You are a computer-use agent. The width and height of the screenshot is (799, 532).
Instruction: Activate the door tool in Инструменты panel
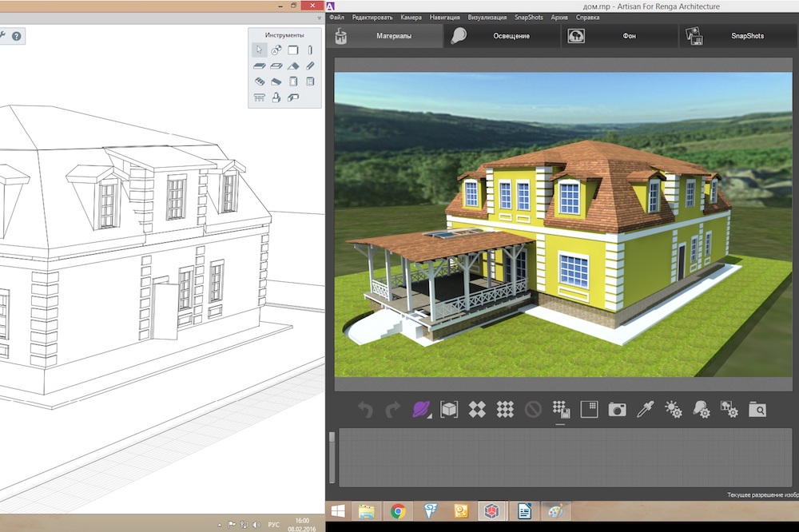293,81
